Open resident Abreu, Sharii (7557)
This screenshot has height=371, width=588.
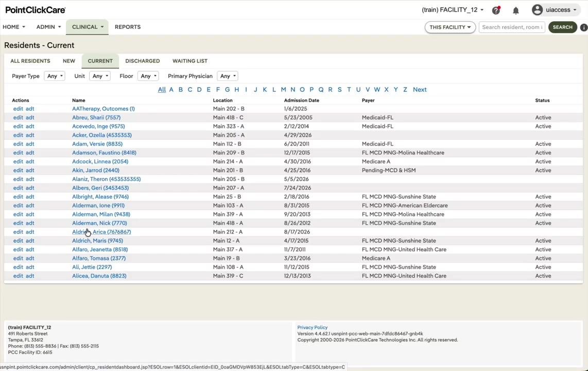point(96,117)
